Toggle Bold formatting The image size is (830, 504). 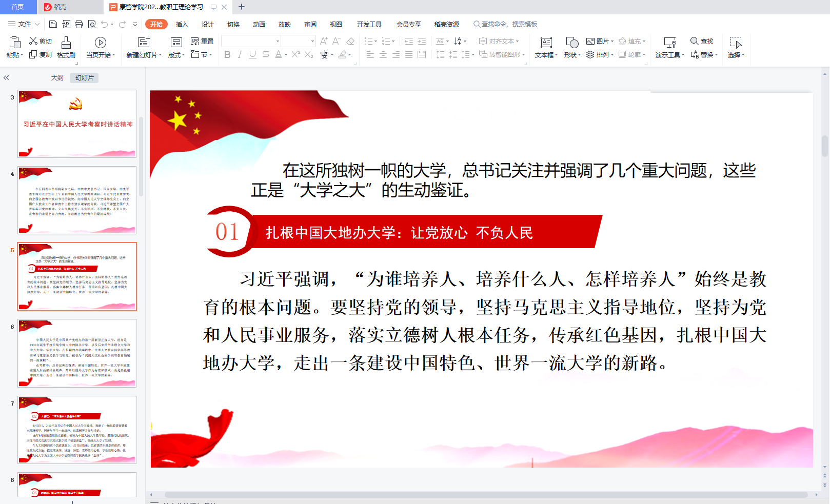pos(227,54)
